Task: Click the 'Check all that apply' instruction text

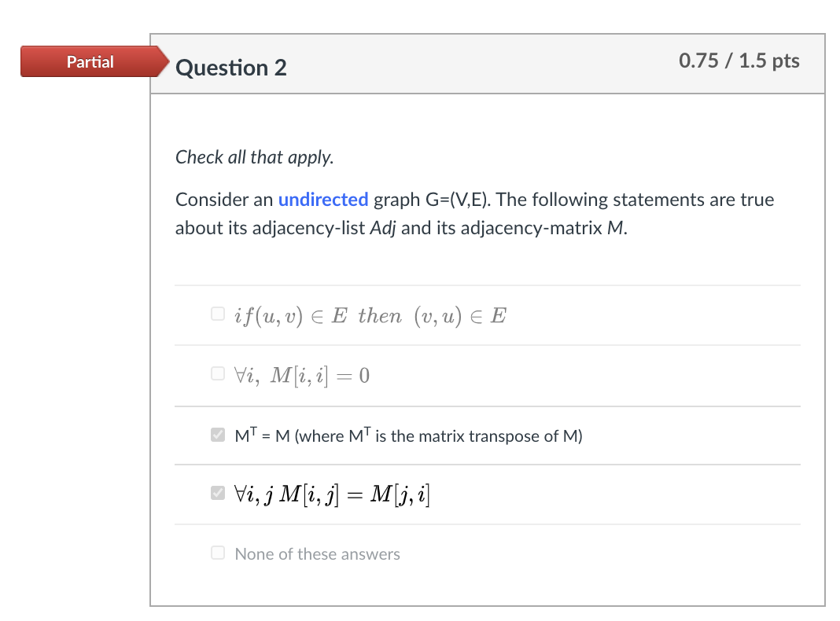Action: (x=254, y=157)
